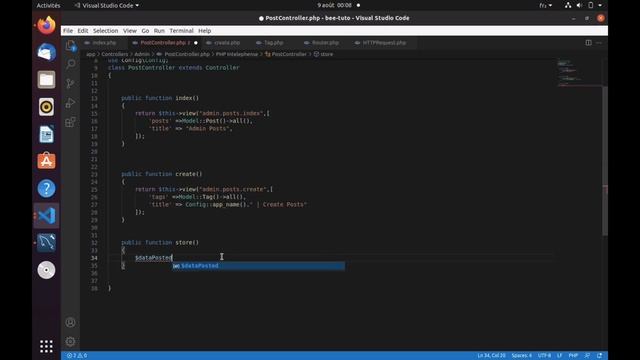
Task: Show Applications grid in the dock
Action: 47,346
